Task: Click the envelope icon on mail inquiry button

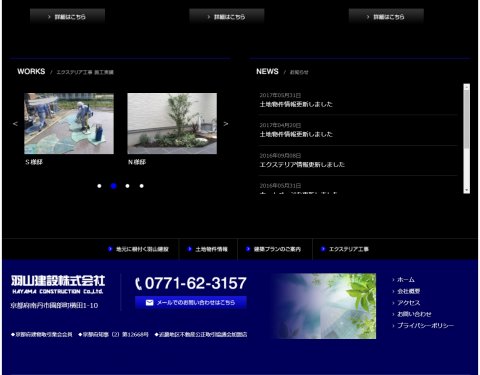Action: pyautogui.click(x=149, y=302)
